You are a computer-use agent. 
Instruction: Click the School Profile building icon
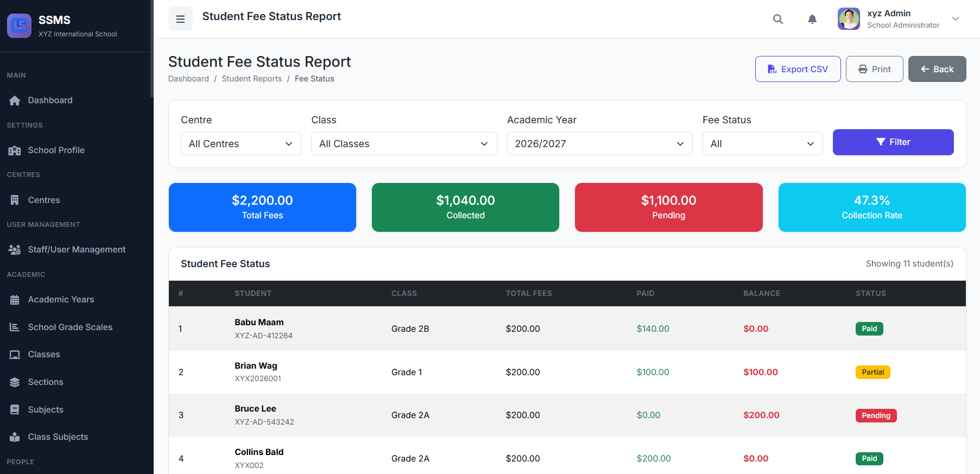(15, 150)
